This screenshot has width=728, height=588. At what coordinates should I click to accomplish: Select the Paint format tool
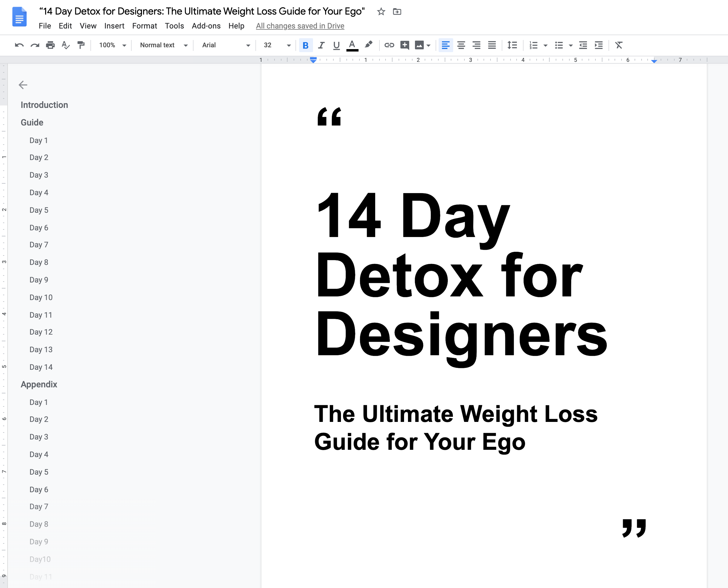[81, 45]
